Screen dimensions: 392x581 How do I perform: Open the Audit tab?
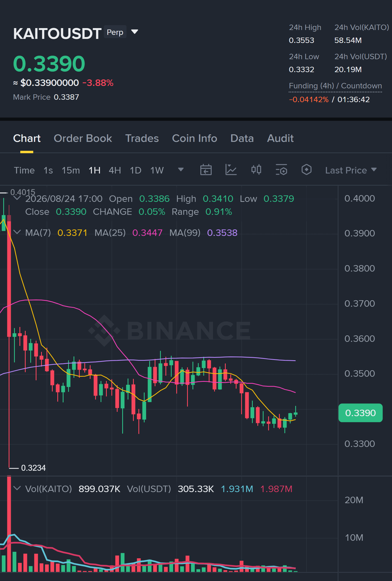[280, 138]
